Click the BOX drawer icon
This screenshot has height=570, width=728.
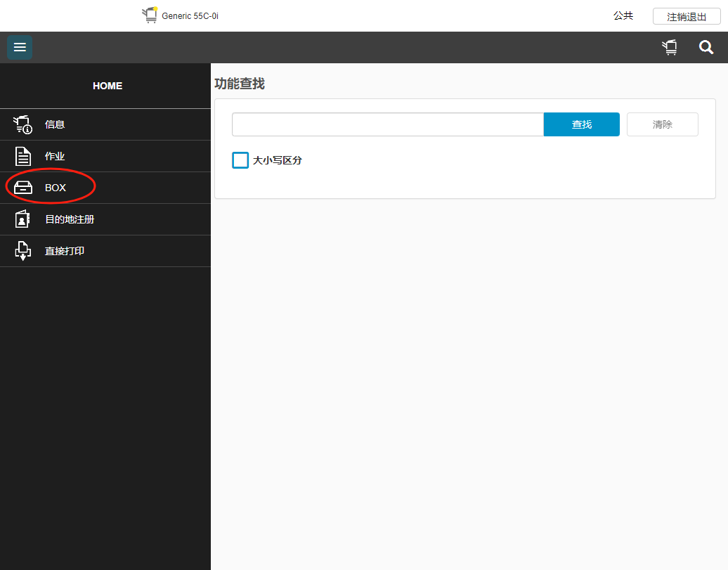[23, 188]
